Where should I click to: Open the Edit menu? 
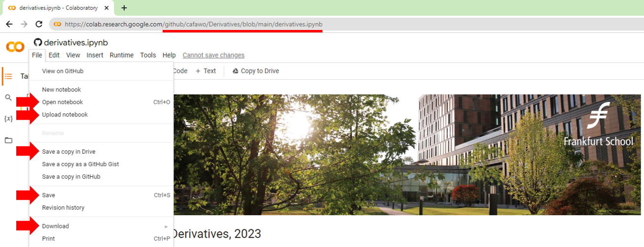(x=54, y=55)
